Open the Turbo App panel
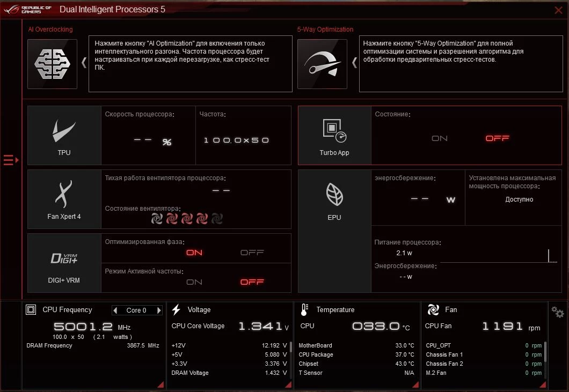 click(334, 136)
